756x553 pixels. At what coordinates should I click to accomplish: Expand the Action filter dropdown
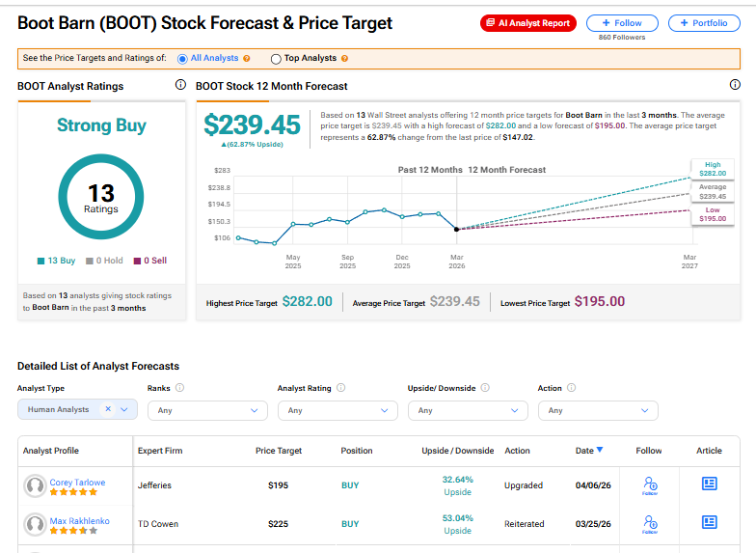tap(597, 410)
